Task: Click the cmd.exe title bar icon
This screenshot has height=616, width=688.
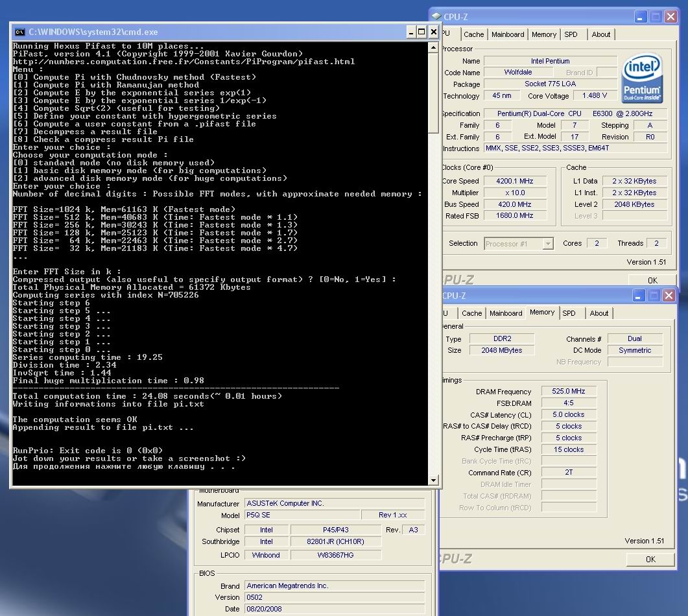Action: click(x=19, y=32)
